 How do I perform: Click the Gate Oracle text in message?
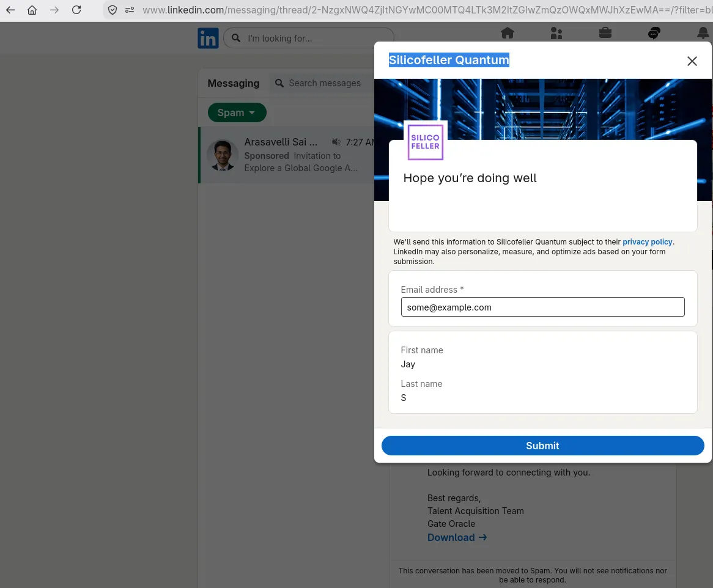click(x=451, y=523)
